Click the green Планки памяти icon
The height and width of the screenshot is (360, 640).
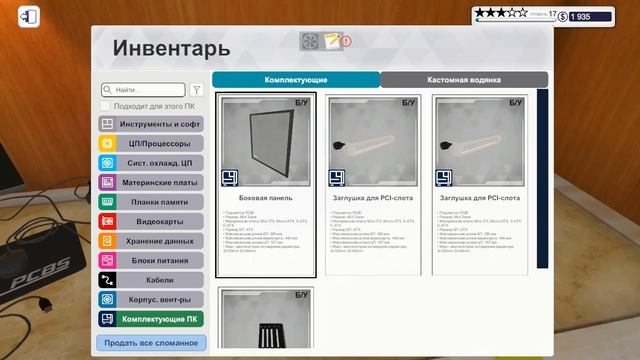(107, 202)
